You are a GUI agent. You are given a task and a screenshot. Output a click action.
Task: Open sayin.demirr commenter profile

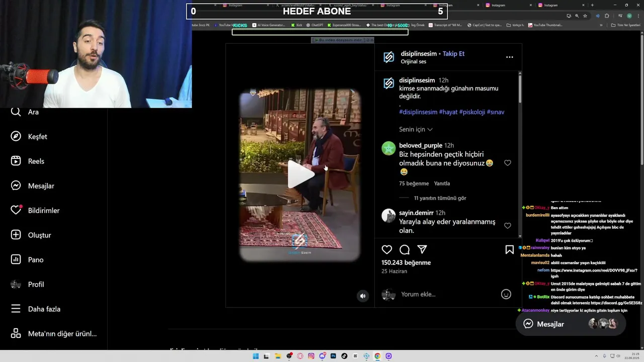tap(416, 213)
